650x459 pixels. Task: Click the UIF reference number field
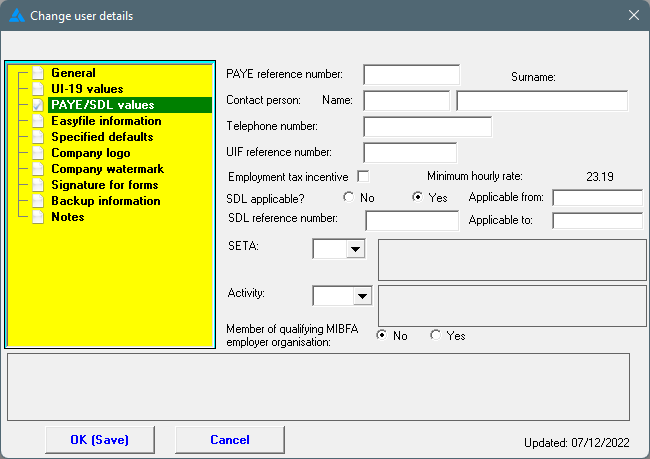[410, 153]
